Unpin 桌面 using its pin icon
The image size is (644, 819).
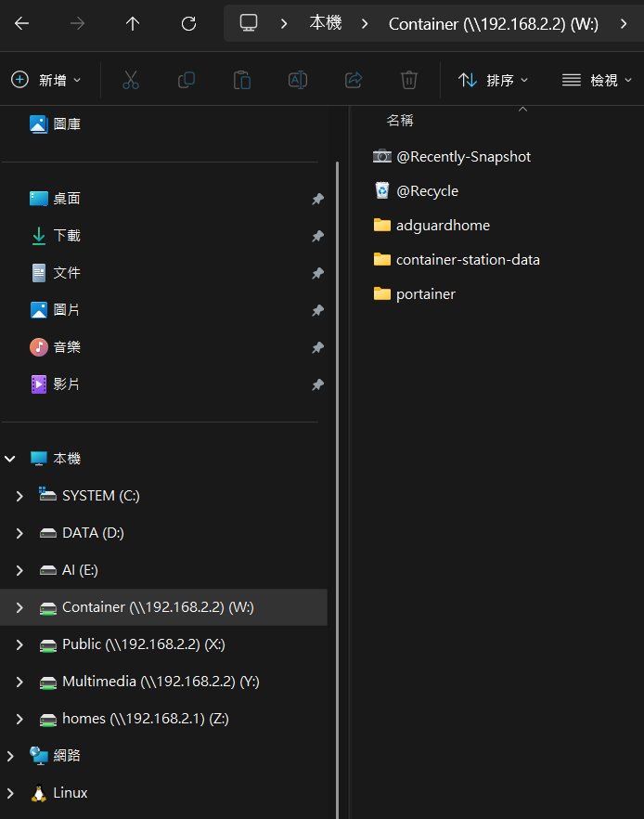(318, 199)
